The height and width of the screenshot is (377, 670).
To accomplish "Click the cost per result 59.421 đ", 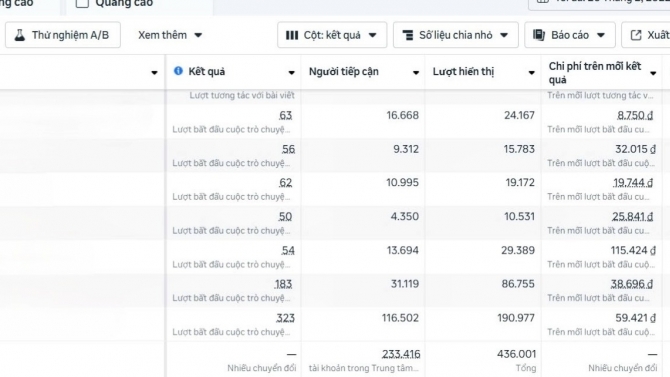I will 635,318.
